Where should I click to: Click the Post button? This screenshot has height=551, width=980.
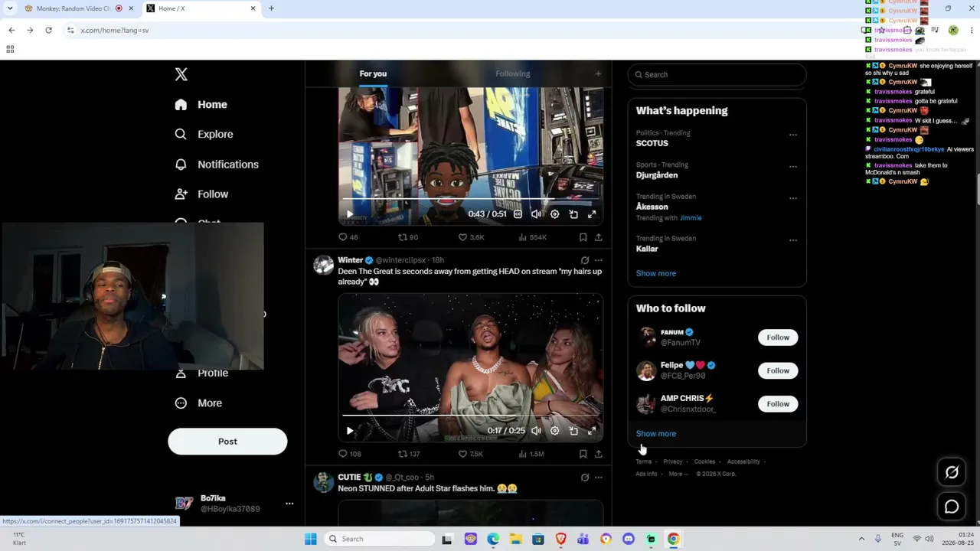[x=227, y=442]
